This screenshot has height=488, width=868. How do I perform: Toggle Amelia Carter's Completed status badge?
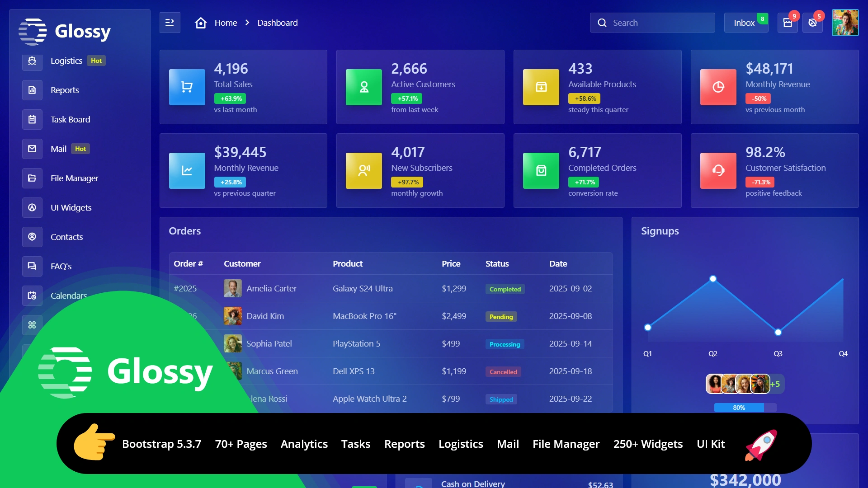coord(505,289)
